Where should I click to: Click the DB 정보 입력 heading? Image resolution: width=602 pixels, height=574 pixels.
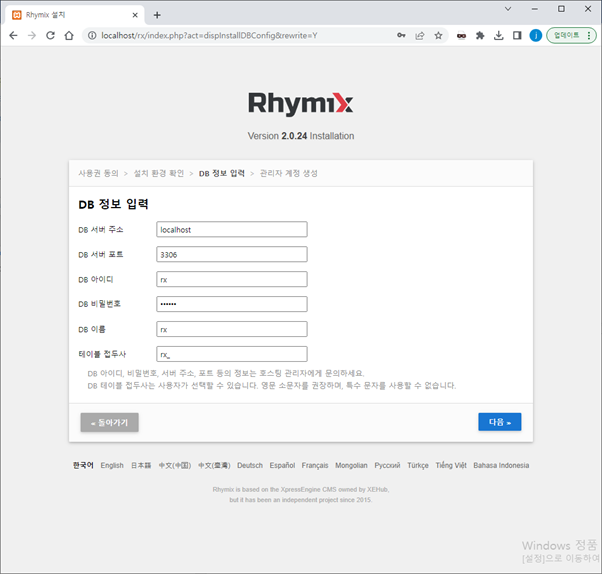pos(113,204)
